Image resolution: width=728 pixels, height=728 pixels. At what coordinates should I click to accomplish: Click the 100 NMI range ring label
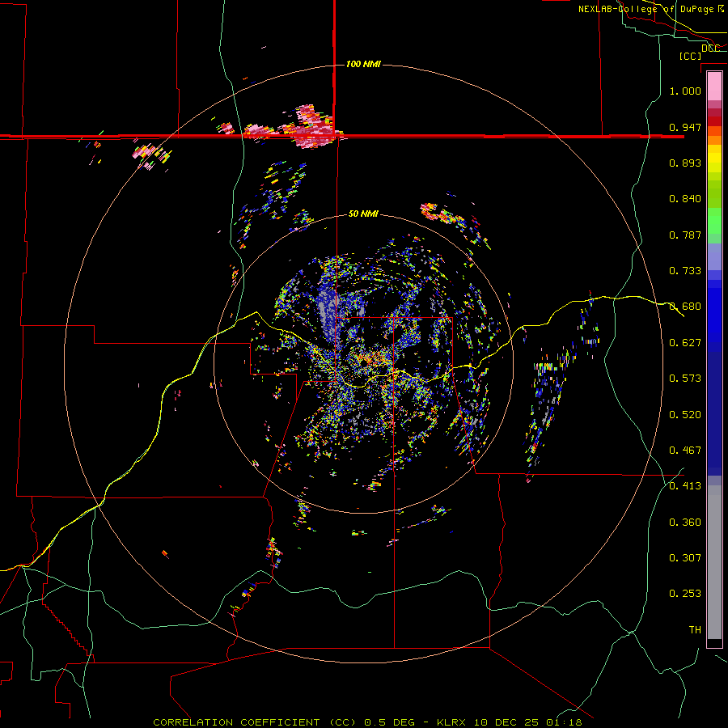(x=363, y=64)
